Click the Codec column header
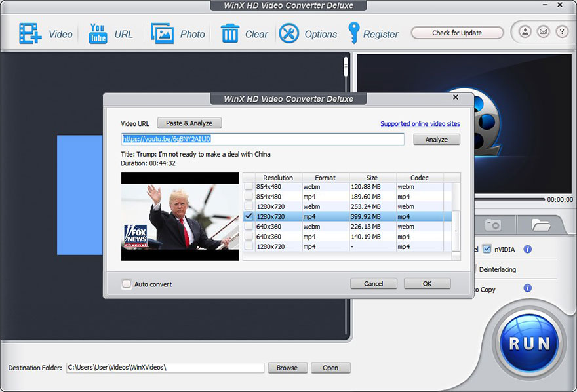Image resolution: width=577 pixels, height=392 pixels. (x=420, y=178)
